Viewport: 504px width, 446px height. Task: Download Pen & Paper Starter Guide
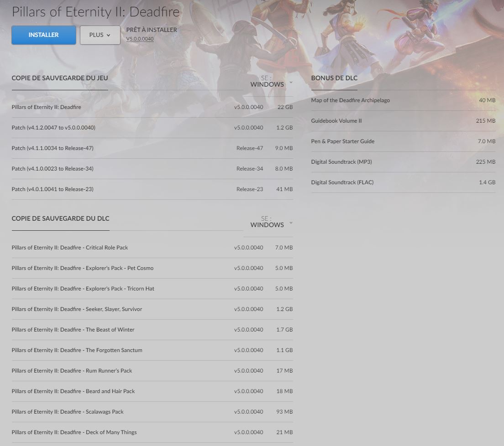[403, 142]
